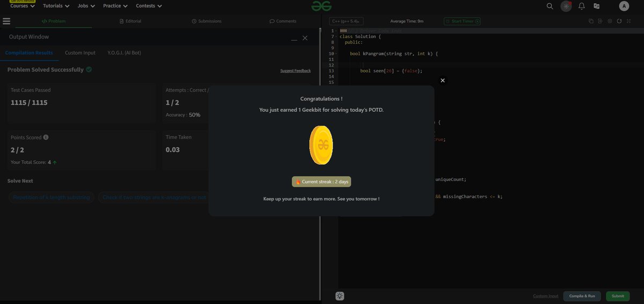Go to GeeksforGeeks home logo
The height and width of the screenshot is (304, 644).
321,6
